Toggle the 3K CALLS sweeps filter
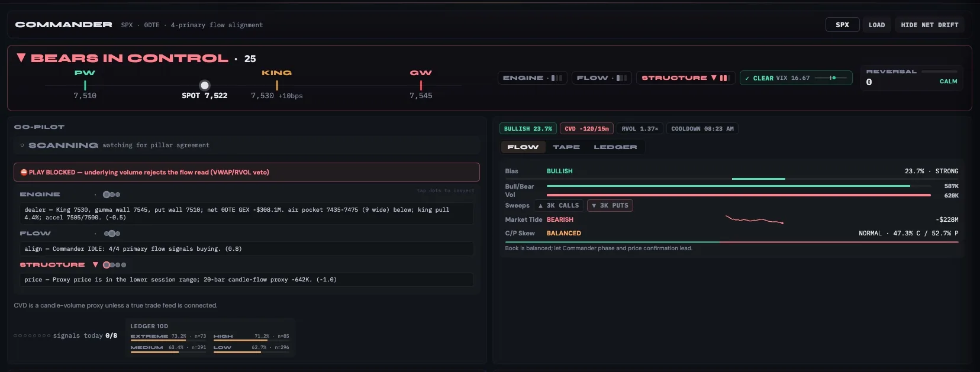 pyautogui.click(x=559, y=205)
